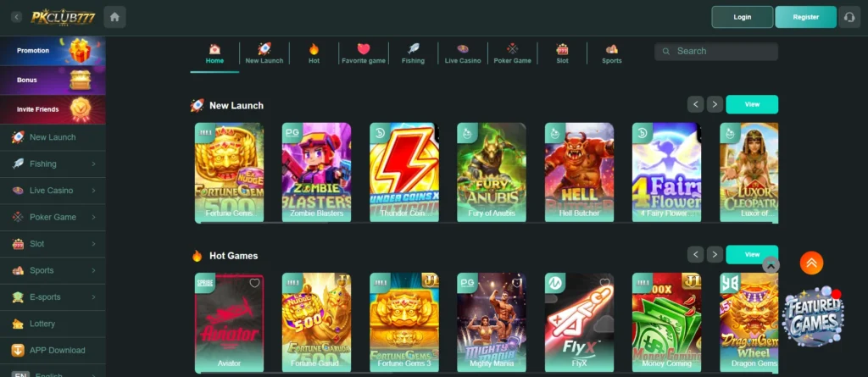The height and width of the screenshot is (377, 868).
Task: Click View button for Hot Games section
Action: pyautogui.click(x=752, y=255)
